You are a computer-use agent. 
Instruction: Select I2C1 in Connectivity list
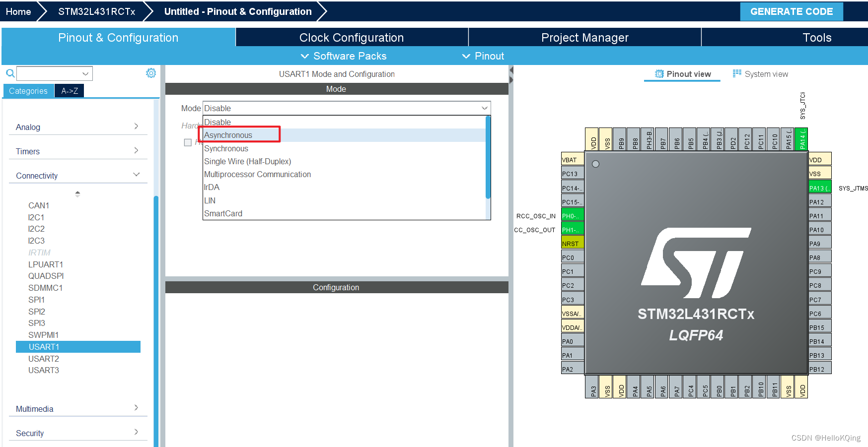click(x=36, y=217)
